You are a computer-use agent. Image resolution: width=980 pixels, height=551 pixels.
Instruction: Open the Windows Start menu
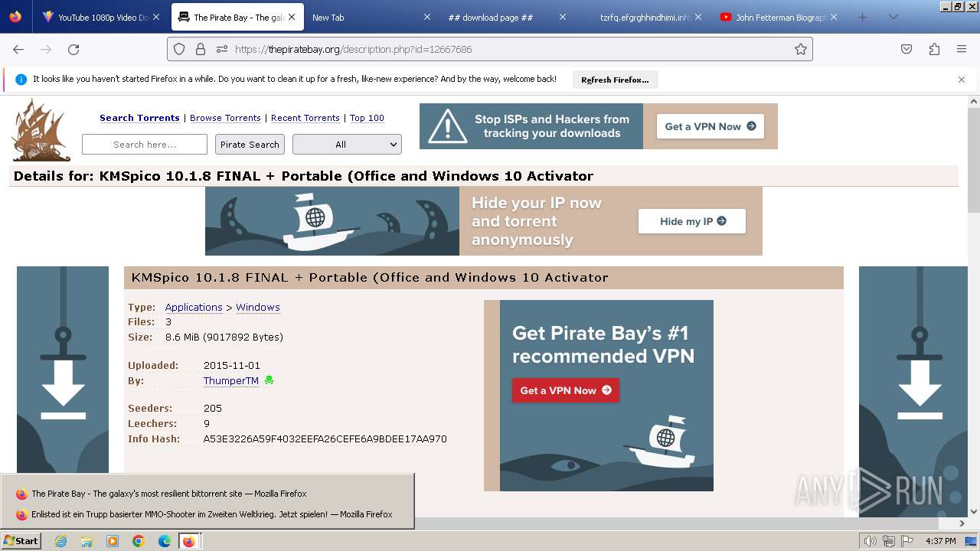(21, 540)
